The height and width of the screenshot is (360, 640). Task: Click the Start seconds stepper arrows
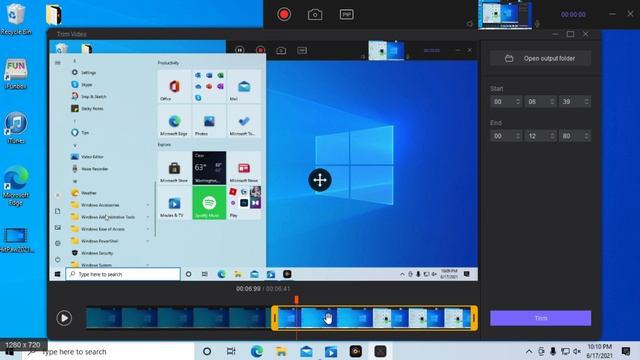tap(587, 102)
